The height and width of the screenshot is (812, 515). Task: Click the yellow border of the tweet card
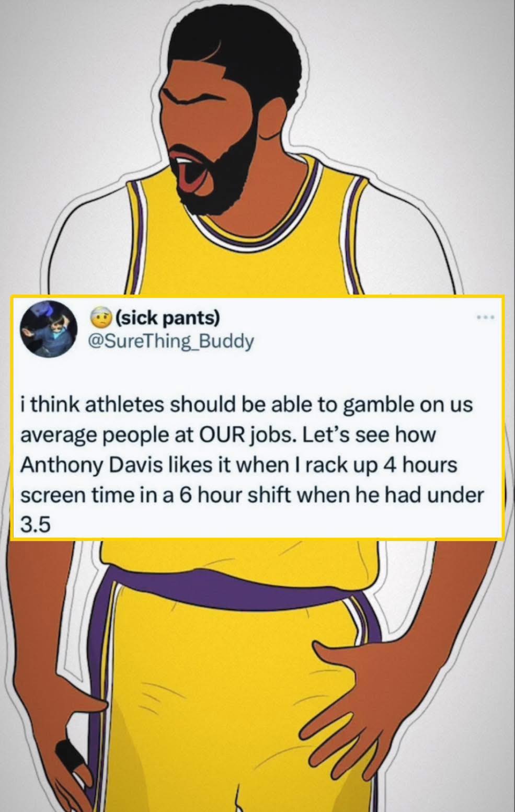pos(257,297)
